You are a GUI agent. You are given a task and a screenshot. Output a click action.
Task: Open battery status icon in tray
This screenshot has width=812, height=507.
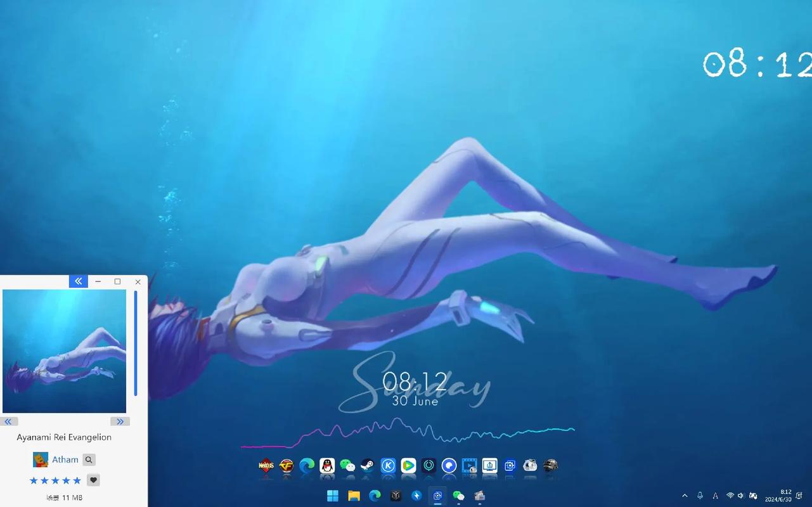(x=753, y=496)
